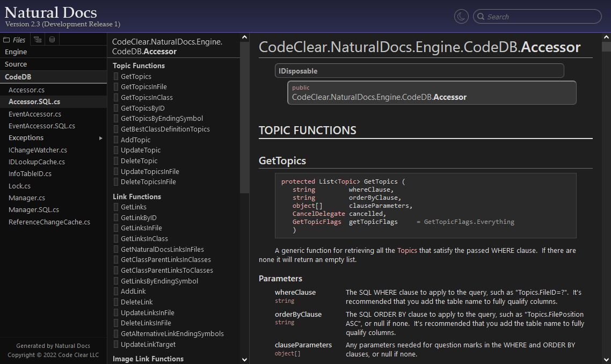Jump to Image Link Functions group
This screenshot has height=364, width=611.
click(148, 359)
